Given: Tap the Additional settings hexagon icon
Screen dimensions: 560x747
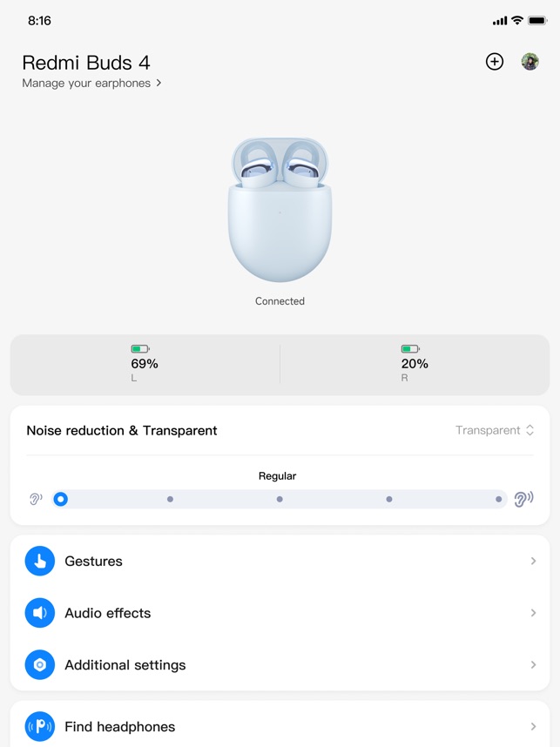Looking at the screenshot, I should 39,664.
